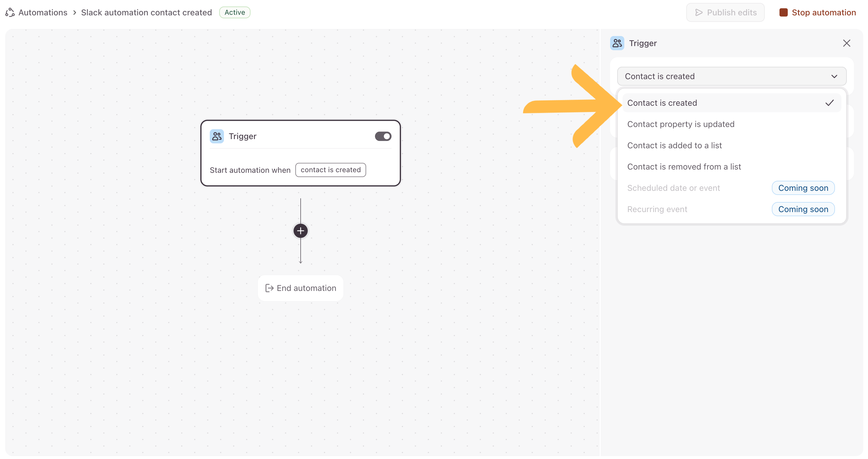Click the dropdown chevron arrow in Trigger panel

[834, 76]
